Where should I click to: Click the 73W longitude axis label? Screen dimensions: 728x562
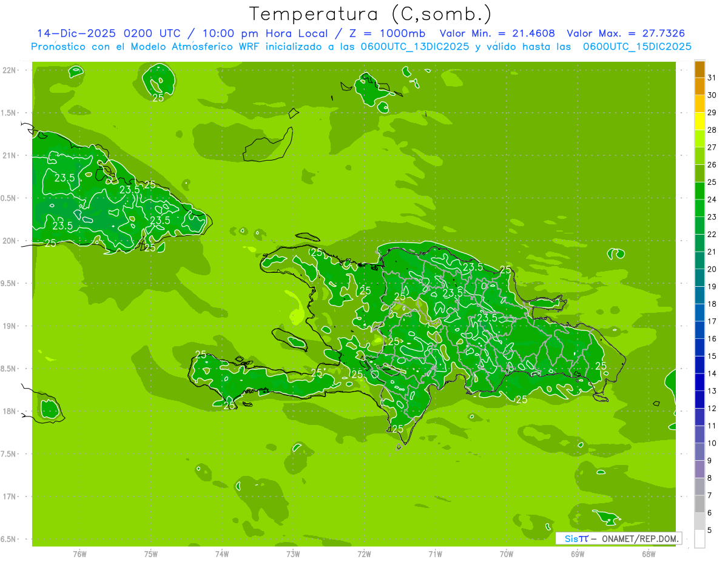click(x=293, y=554)
